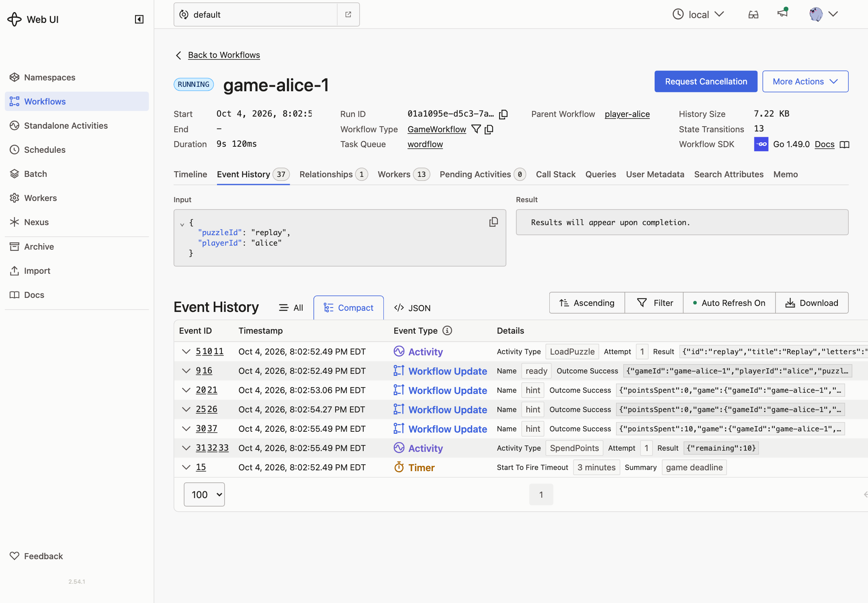This screenshot has width=868, height=603.
Task: Open Docs in the sidebar
Action: (x=77, y=295)
